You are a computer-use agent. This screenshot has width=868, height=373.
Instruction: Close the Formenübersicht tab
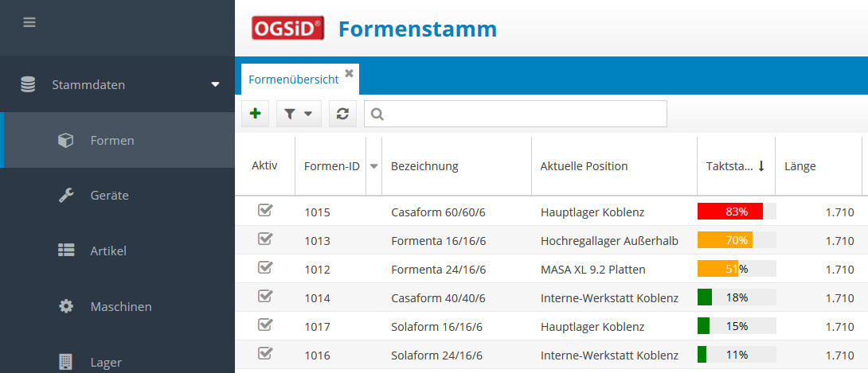click(x=349, y=73)
